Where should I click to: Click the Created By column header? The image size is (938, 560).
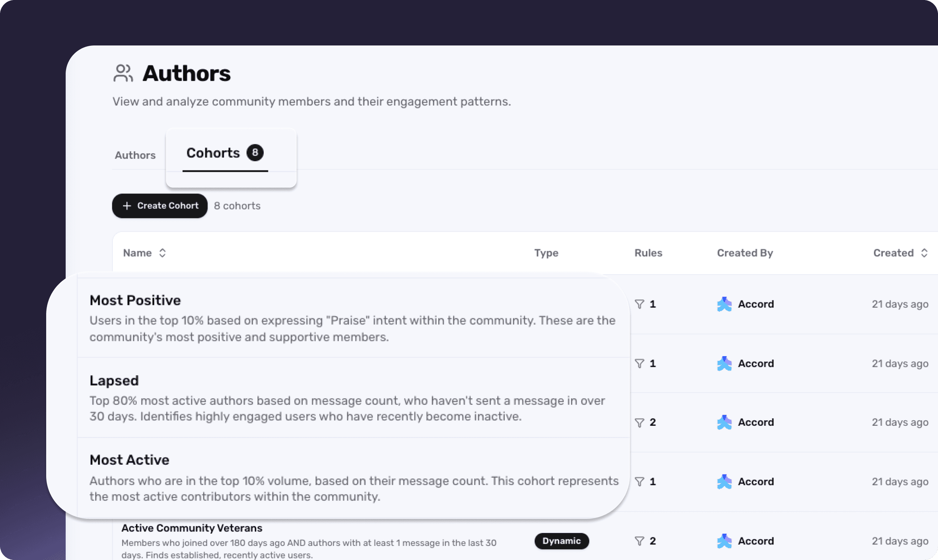745,253
